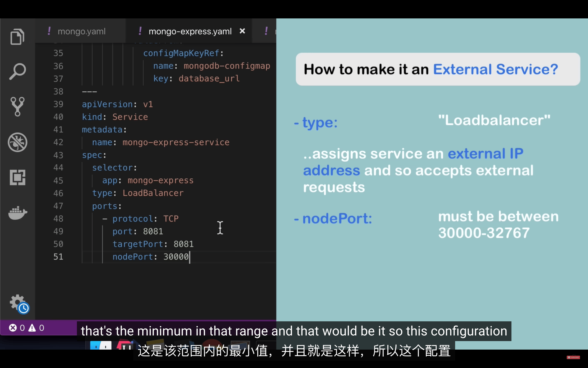588x368 pixels.
Task: Click the 'kind: Service' line
Action: click(115, 117)
